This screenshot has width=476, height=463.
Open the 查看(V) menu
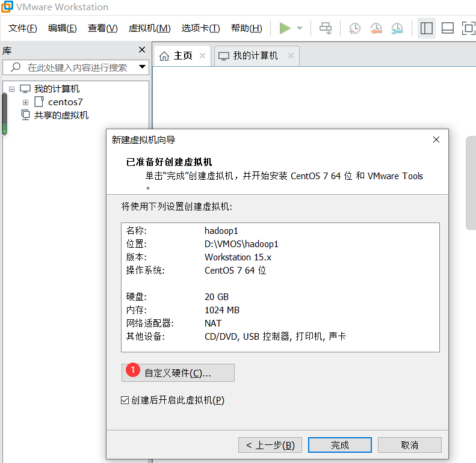pyautogui.click(x=103, y=28)
